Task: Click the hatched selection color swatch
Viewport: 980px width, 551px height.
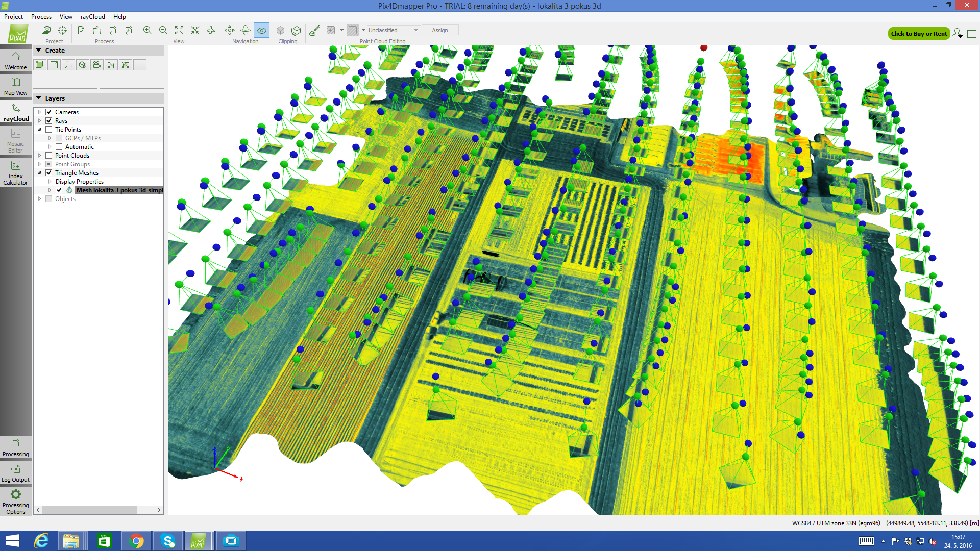Action: pos(353,30)
